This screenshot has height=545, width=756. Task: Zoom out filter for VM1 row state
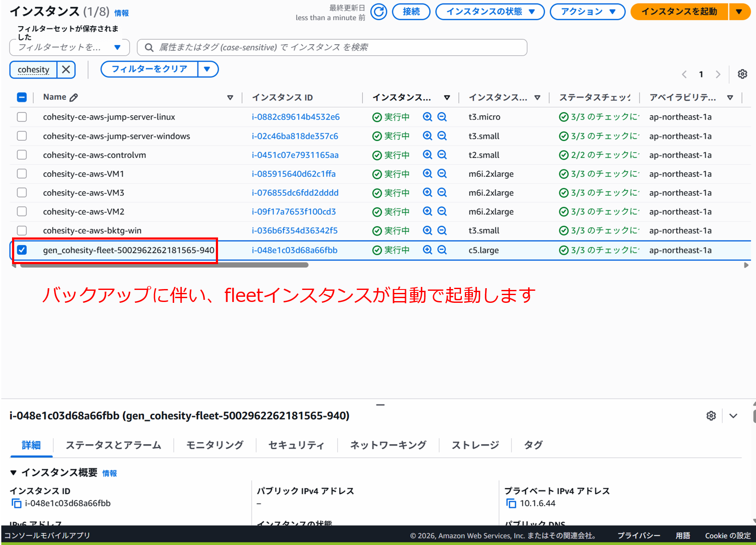442,174
